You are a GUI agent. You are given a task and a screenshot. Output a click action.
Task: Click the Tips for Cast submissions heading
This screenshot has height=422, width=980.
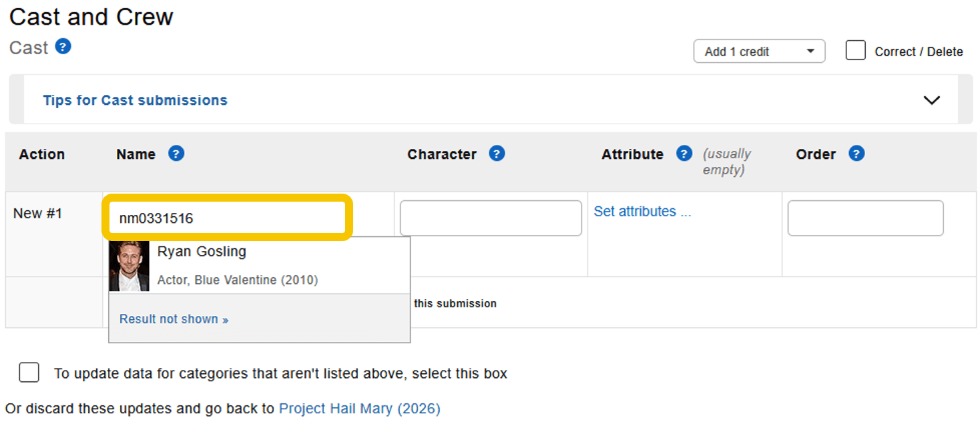[135, 100]
